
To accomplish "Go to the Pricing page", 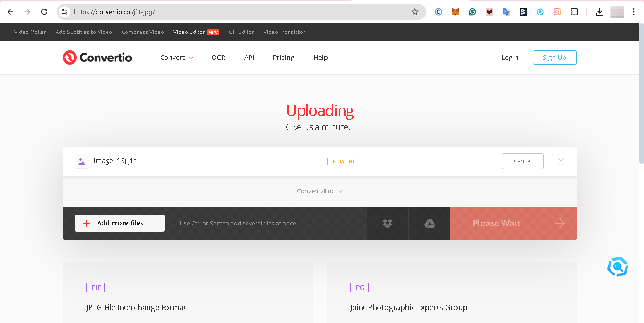I will tap(283, 57).
